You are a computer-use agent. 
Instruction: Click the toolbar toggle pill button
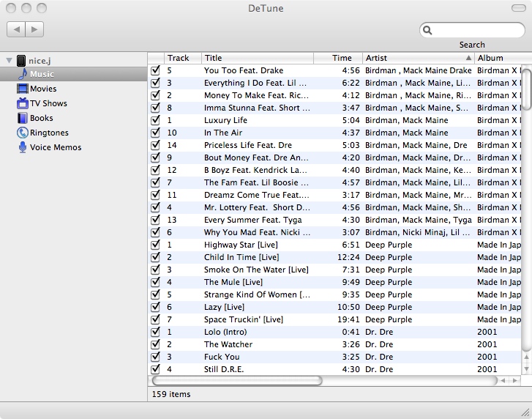(x=518, y=8)
